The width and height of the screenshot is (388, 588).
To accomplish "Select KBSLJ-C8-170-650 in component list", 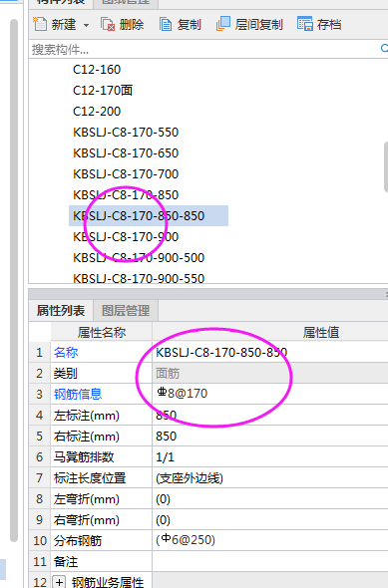I will [x=126, y=153].
